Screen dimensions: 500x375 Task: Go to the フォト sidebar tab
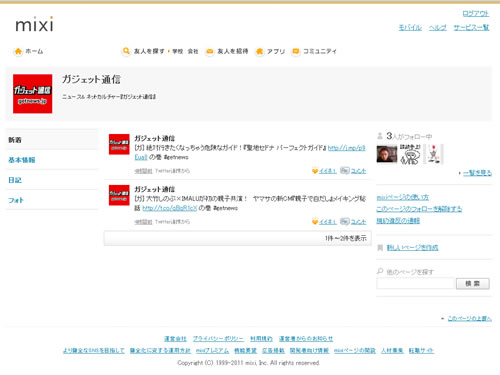tap(52, 200)
